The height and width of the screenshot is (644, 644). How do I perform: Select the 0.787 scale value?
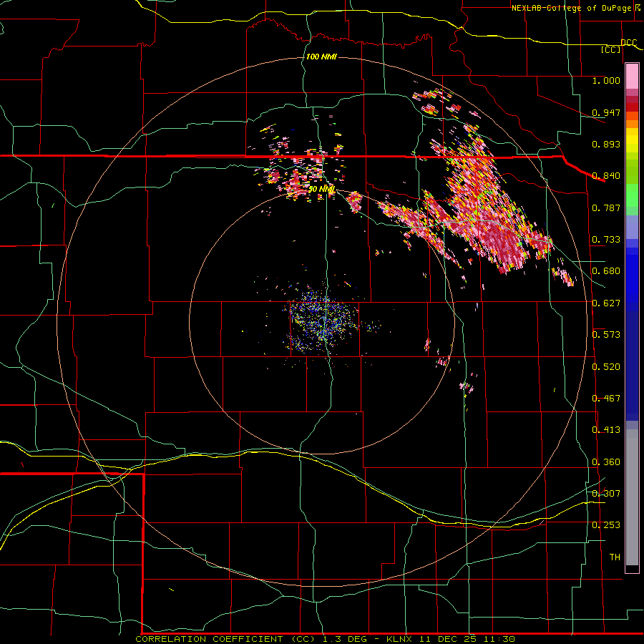coord(606,208)
